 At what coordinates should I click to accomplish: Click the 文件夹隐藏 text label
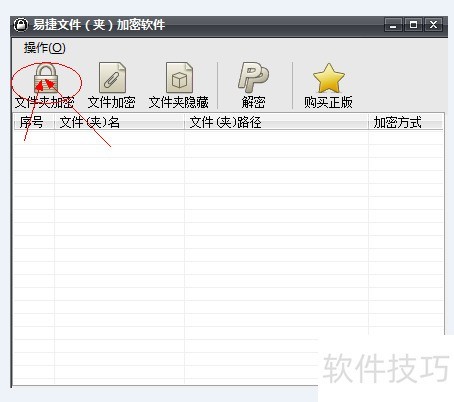pos(179,102)
